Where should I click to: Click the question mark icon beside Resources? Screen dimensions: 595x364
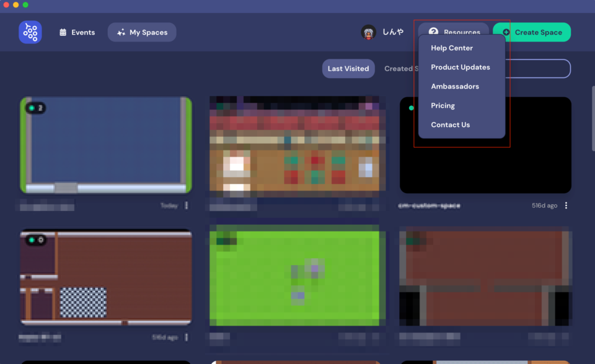click(x=433, y=32)
